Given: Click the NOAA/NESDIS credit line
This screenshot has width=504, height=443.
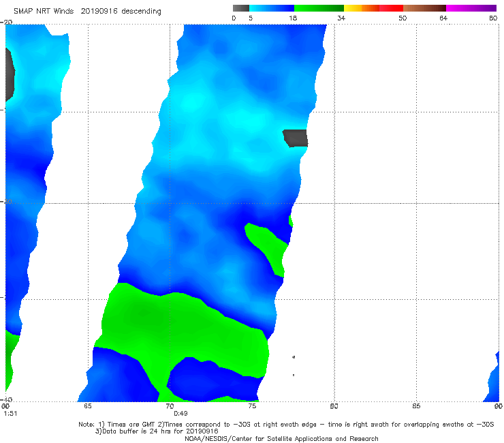Looking at the screenshot, I should point(281,439).
